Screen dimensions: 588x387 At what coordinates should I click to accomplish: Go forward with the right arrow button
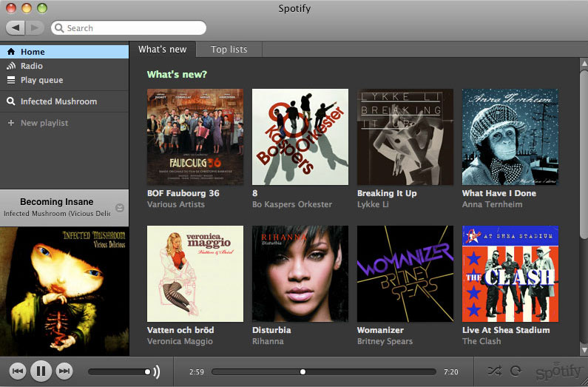click(x=35, y=28)
